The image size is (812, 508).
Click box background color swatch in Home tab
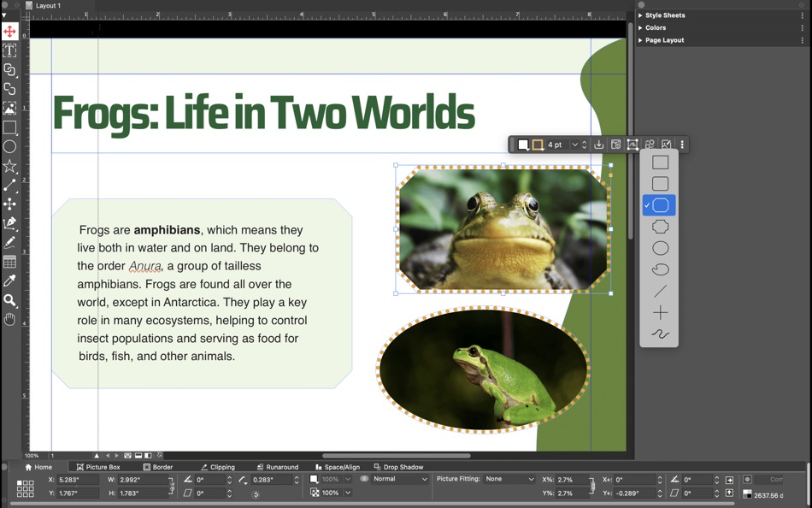click(x=314, y=480)
